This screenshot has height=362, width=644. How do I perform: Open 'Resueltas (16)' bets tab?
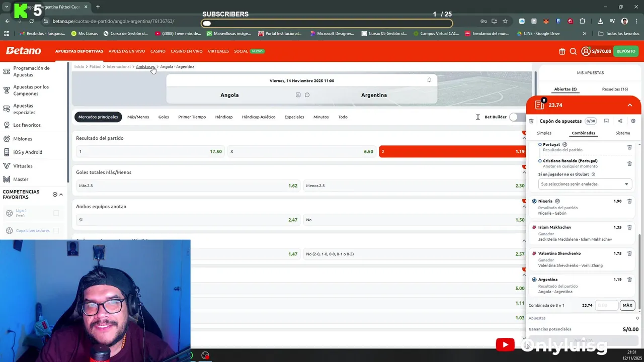click(x=615, y=89)
